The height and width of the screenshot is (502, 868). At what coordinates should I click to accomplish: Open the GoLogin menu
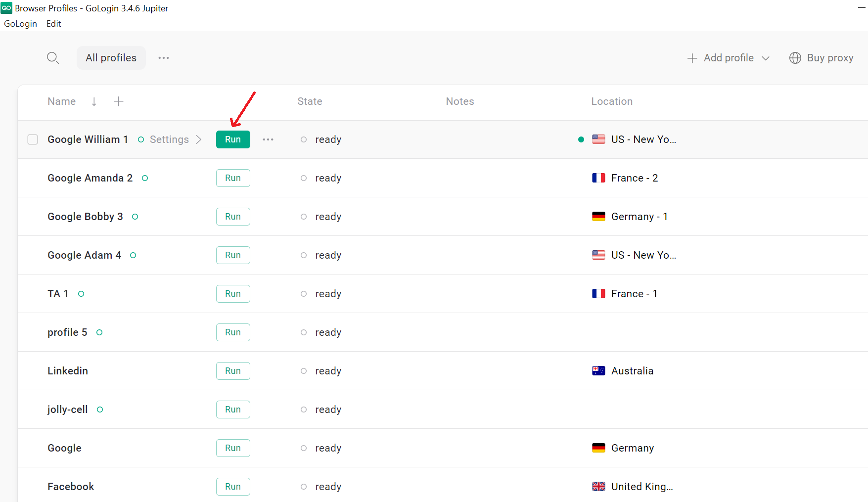tap(20, 24)
